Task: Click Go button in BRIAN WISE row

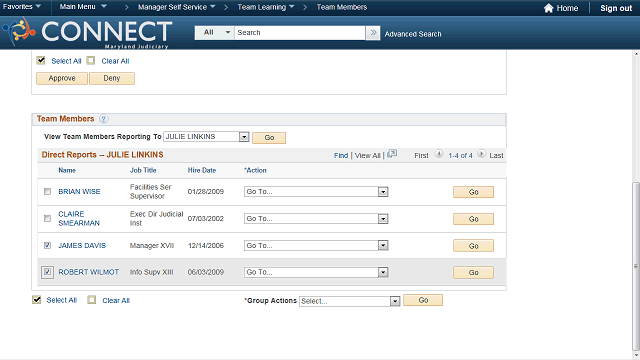Action: click(473, 192)
